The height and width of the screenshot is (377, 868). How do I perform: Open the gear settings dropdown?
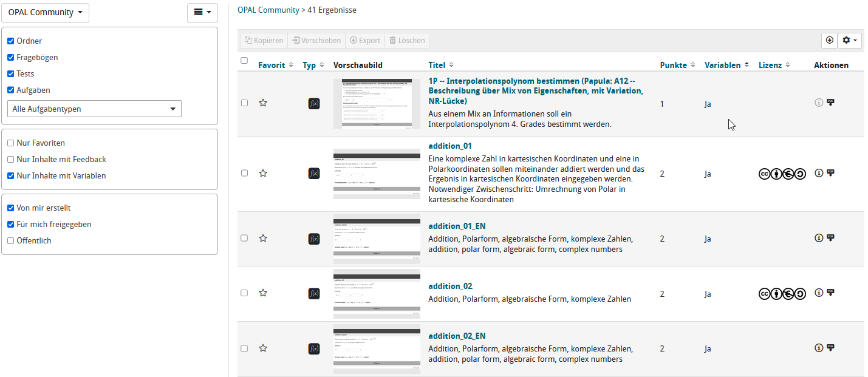tap(850, 40)
